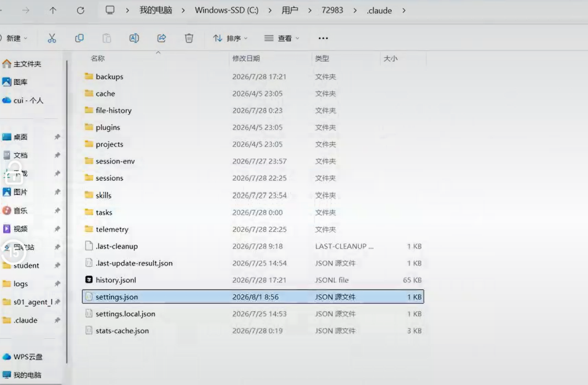Go to 72983 breadcrumb segment

coord(332,10)
